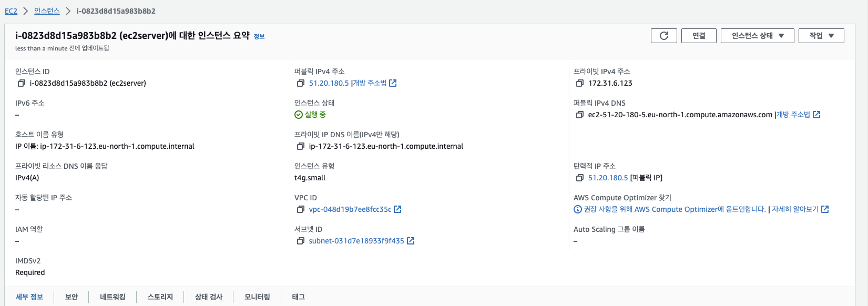868x306 pixels.
Task: Copy the public IPv4 address 51.20.180.5
Action: (301, 83)
